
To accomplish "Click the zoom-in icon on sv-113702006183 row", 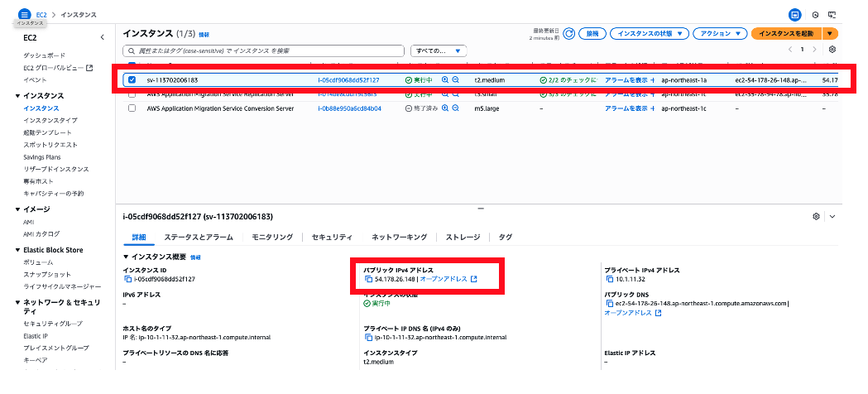I will pyautogui.click(x=444, y=79).
